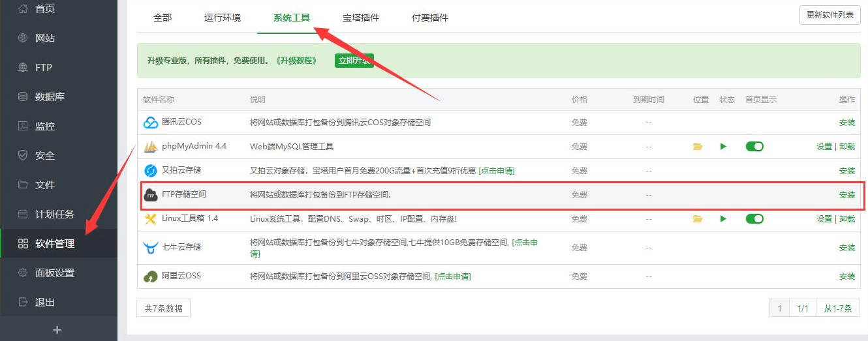Click the phpMyAdmin running status play icon
The width and height of the screenshot is (868, 341).
coord(723,147)
